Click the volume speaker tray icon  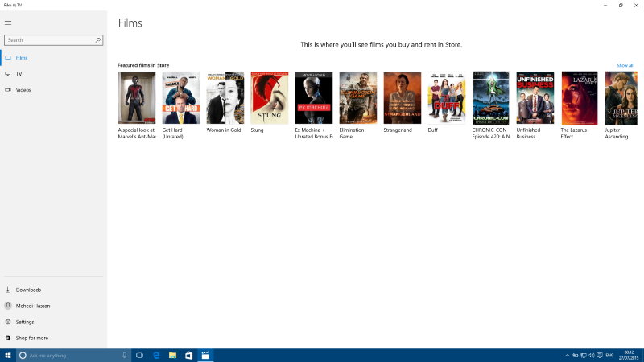coord(592,356)
